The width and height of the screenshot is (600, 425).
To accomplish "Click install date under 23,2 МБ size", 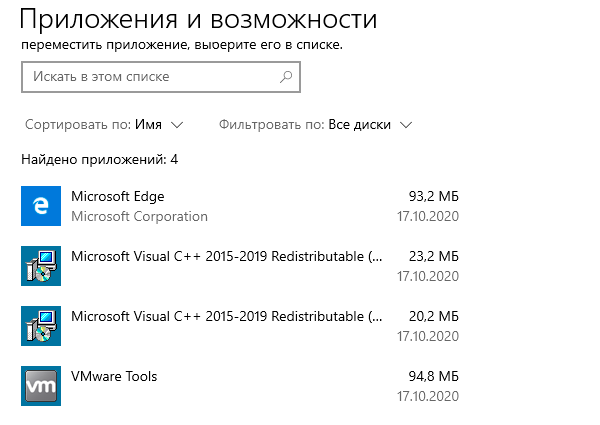I will pyautogui.click(x=427, y=275).
